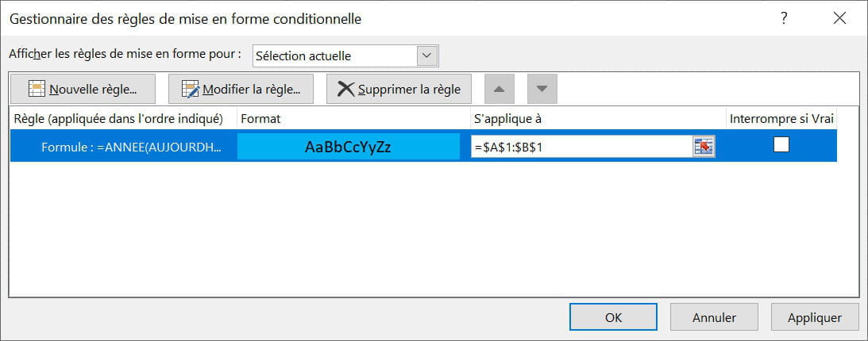Close the conditional formatting manager dialog

(839, 18)
